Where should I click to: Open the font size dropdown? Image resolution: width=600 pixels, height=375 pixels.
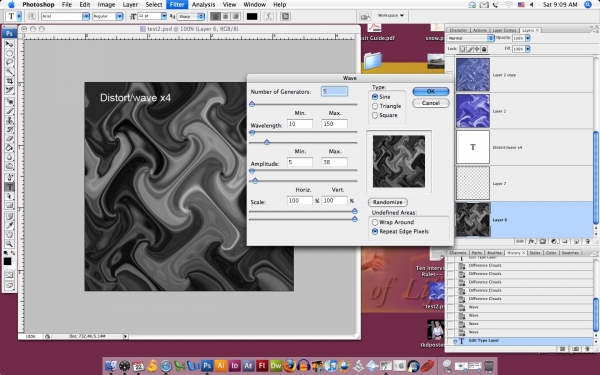[x=164, y=16]
